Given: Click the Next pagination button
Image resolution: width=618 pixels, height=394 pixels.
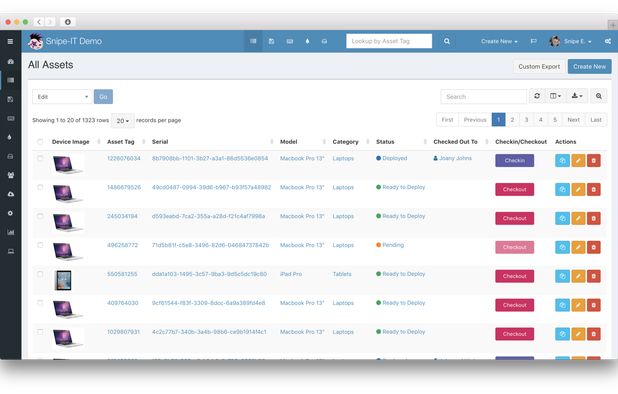Looking at the screenshot, I should tap(573, 120).
